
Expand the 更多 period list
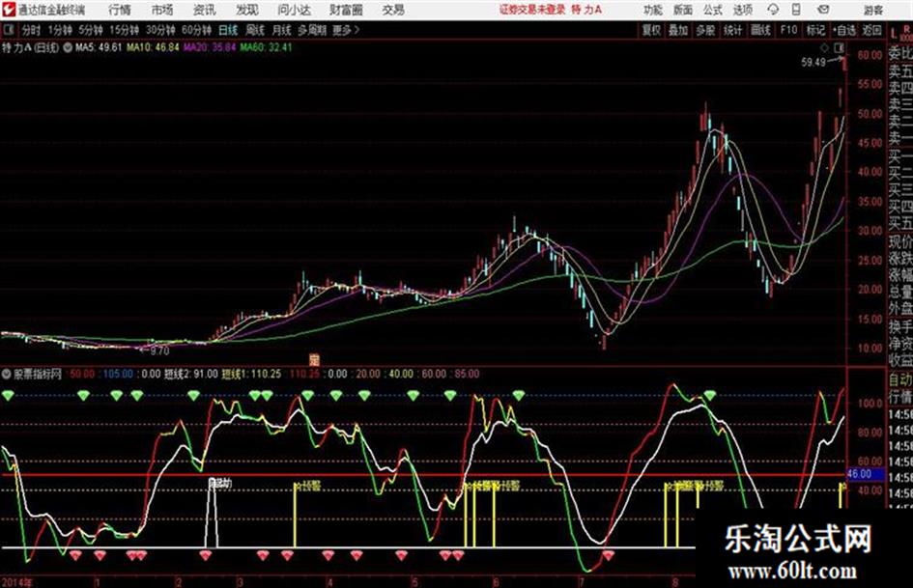[346, 30]
